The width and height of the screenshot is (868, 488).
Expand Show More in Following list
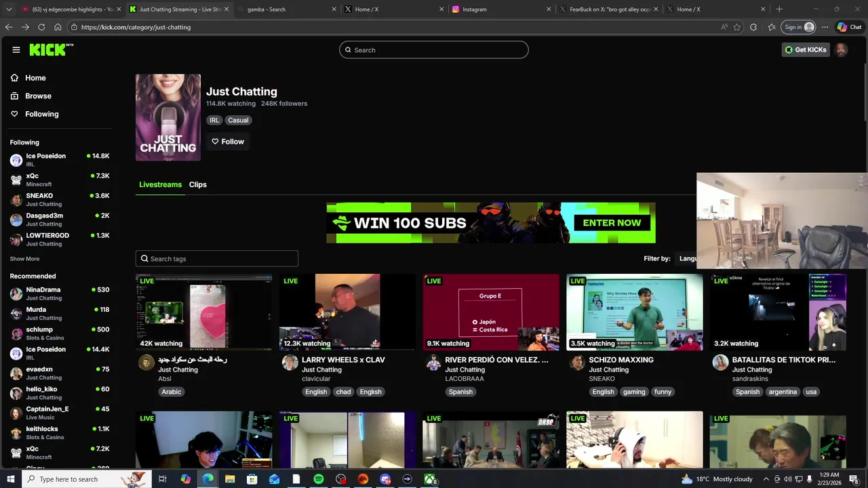click(x=24, y=259)
